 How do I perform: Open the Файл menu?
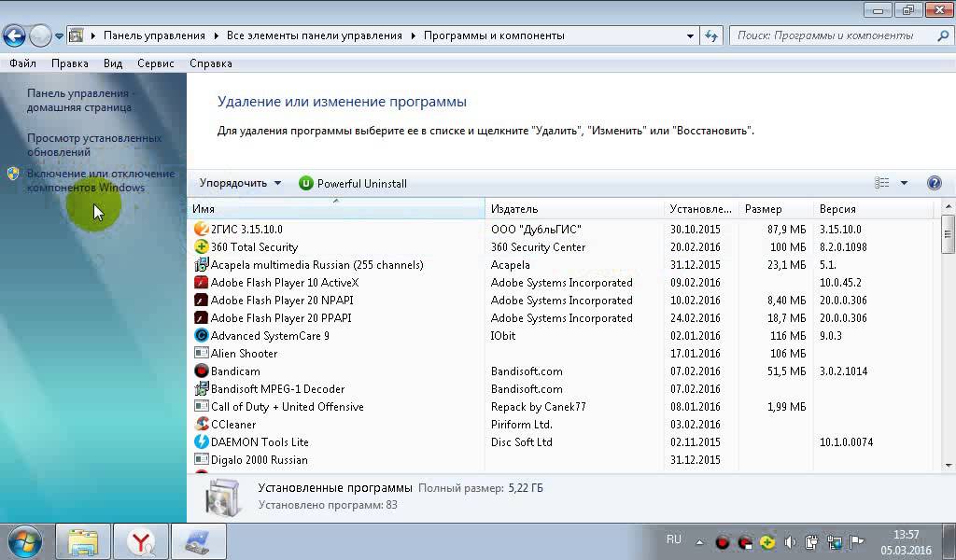coord(22,63)
